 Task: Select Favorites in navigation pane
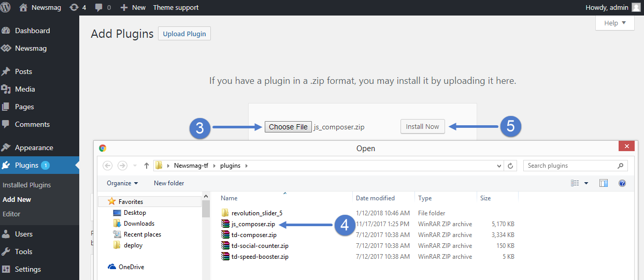pyautogui.click(x=131, y=202)
